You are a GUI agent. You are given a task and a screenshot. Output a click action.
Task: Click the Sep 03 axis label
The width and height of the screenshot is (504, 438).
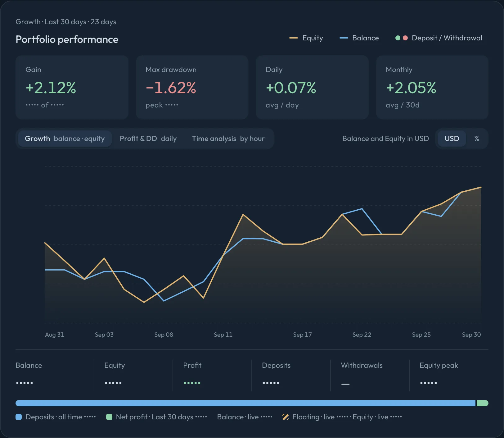tap(104, 335)
